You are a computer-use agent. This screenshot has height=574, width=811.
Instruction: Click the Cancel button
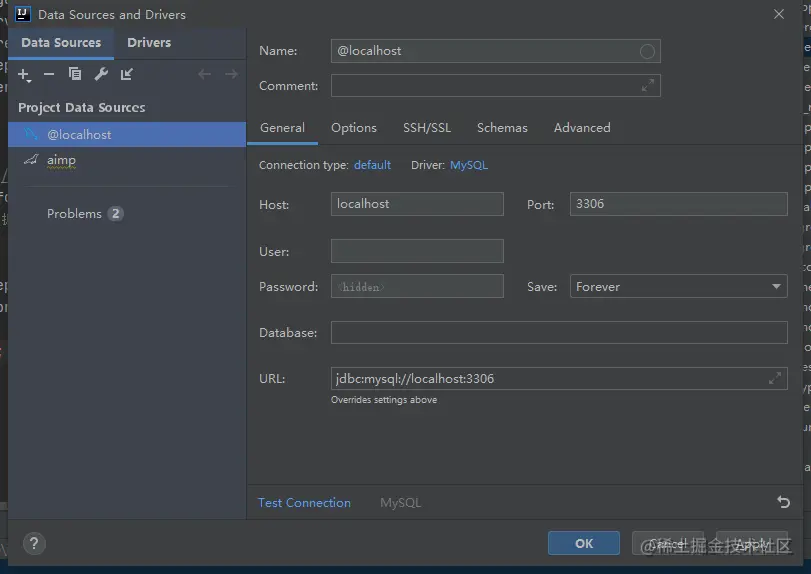(x=668, y=543)
